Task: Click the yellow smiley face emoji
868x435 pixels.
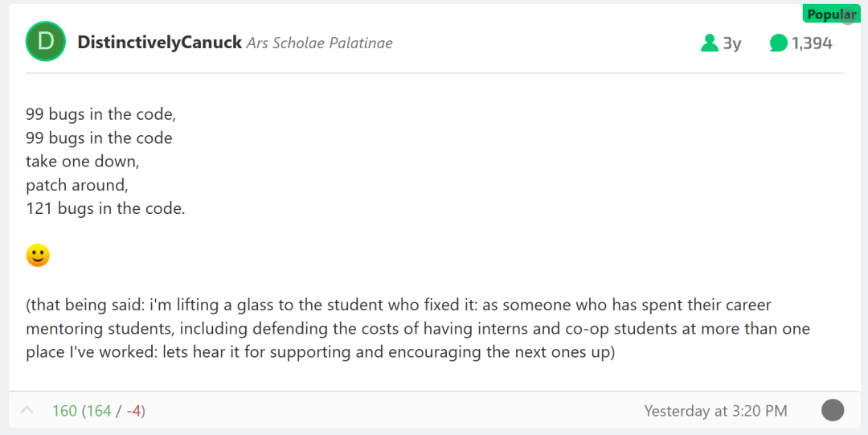Action: (x=38, y=256)
